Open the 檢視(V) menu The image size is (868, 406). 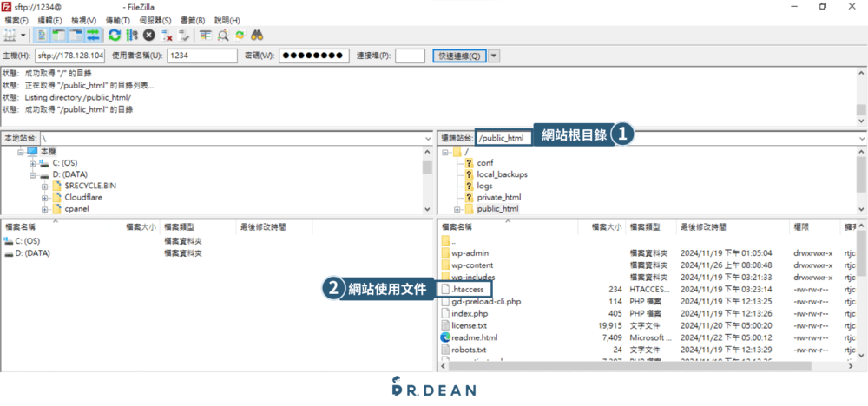[x=83, y=20]
